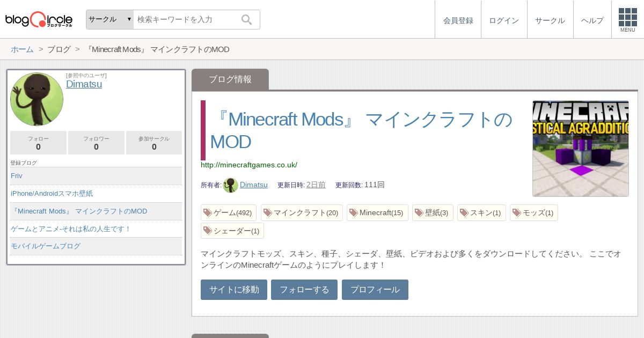Image resolution: width=644 pixels, height=338 pixels.
Task: Open ゲームとアニメ-それは私の人生です！ blog link
Action: [96, 229]
